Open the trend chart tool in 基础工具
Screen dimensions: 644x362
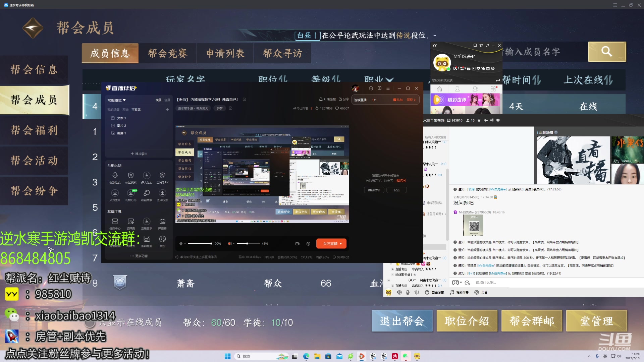click(147, 241)
